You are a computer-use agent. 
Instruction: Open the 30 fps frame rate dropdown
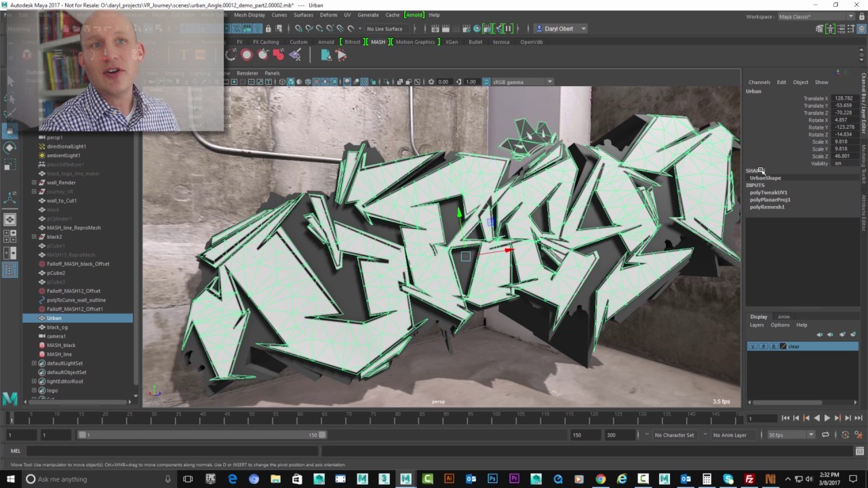(x=791, y=435)
